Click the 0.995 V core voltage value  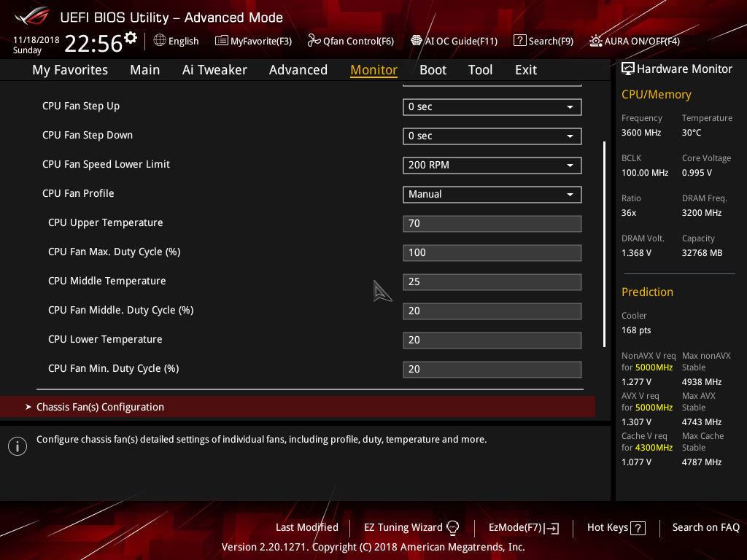click(697, 173)
